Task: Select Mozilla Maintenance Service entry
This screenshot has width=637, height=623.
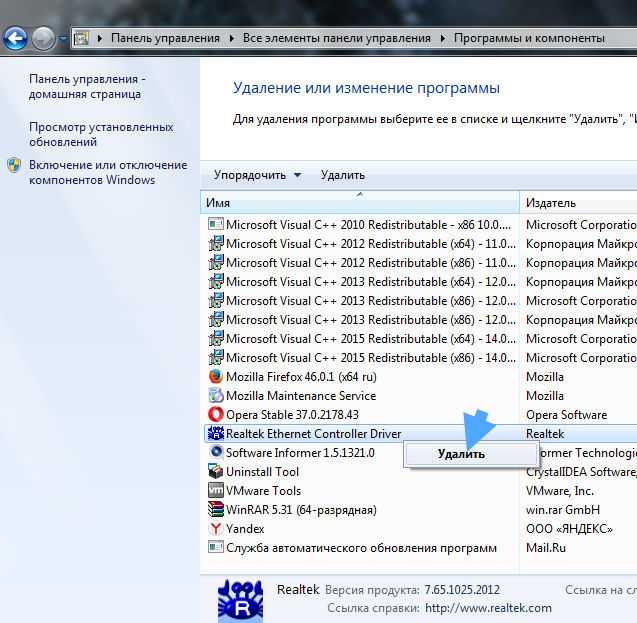Action: pyautogui.click(x=418, y=396)
